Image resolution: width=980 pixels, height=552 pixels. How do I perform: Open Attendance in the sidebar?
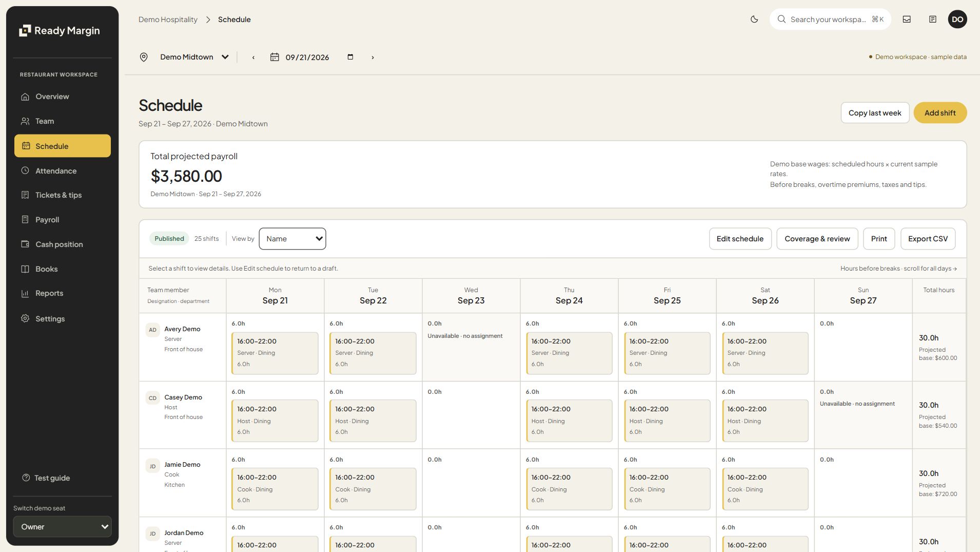(63, 170)
